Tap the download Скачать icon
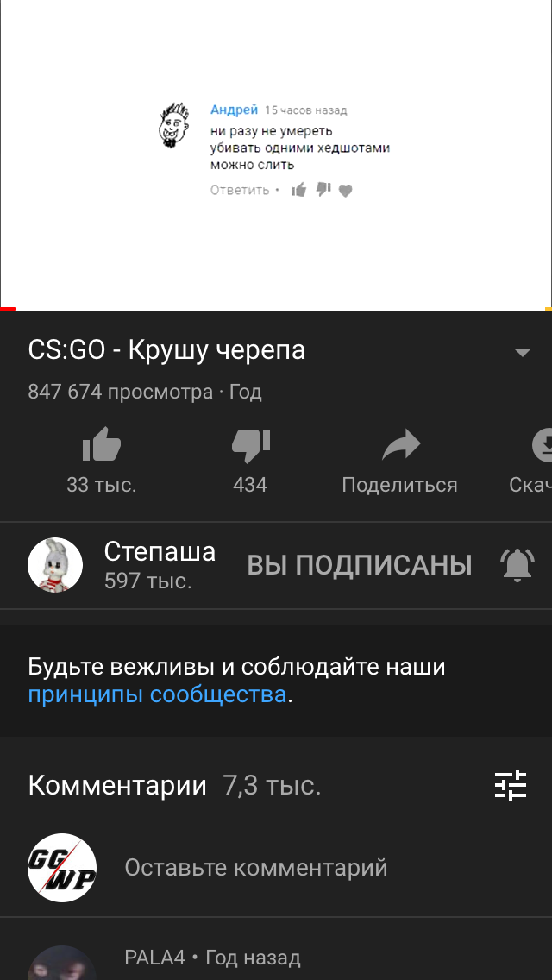The image size is (552, 980). 542,445
